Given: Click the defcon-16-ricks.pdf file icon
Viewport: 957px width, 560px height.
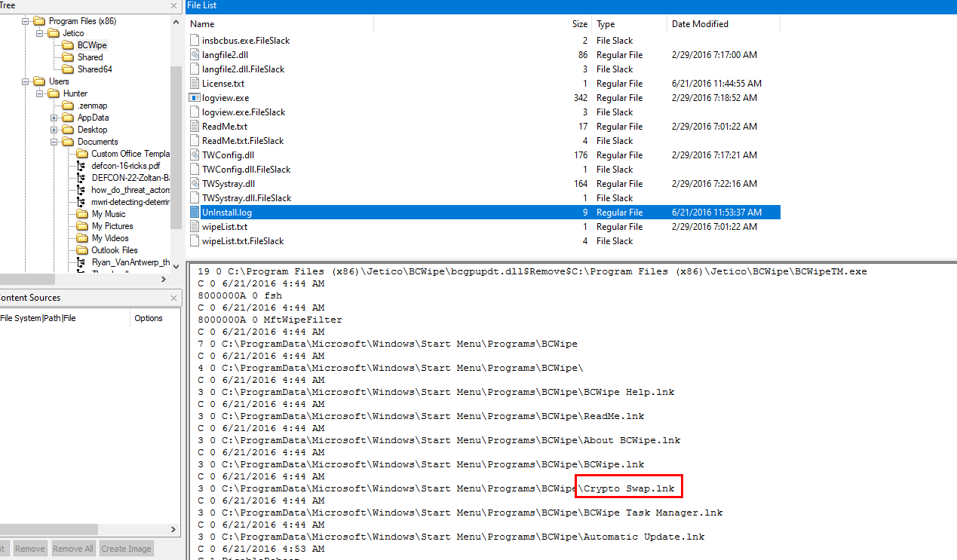Looking at the screenshot, I should click(82, 166).
